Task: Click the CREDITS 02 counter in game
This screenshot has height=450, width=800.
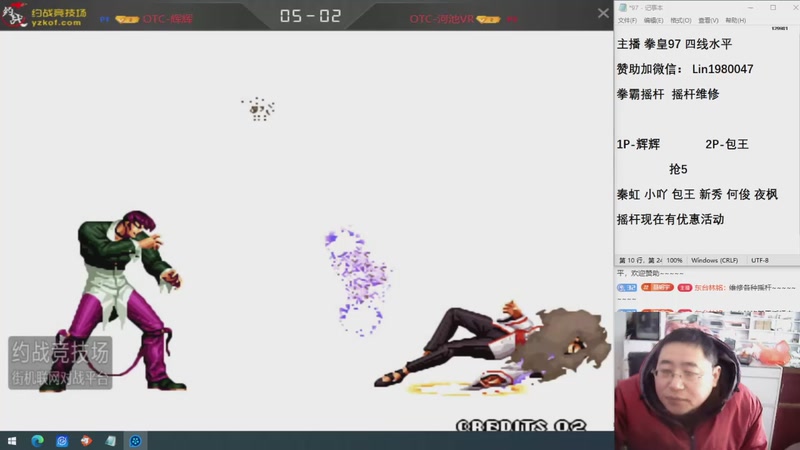Action: click(521, 426)
